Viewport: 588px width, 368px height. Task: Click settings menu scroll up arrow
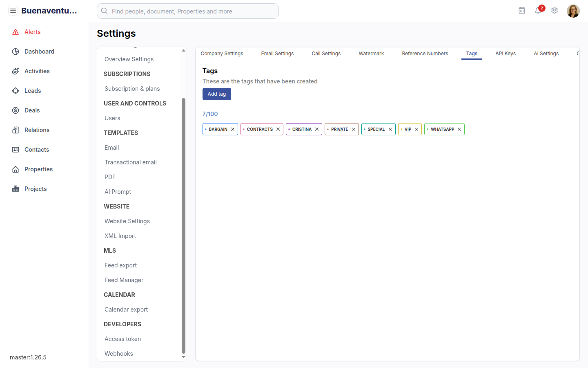pyautogui.click(x=183, y=51)
